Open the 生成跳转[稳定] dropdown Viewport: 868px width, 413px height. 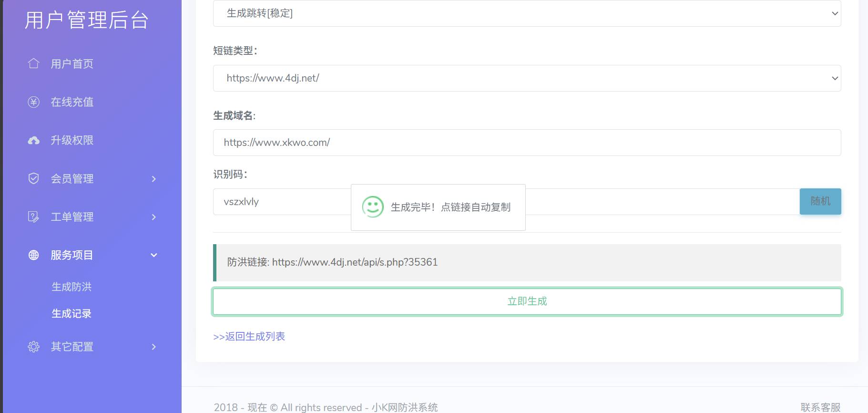pos(527,13)
